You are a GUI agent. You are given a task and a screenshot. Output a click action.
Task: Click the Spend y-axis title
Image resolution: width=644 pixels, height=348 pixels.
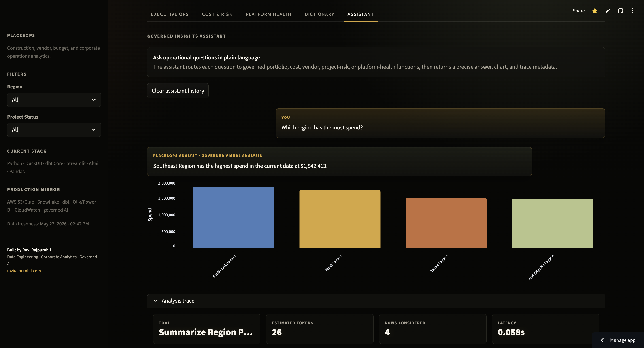coord(150,215)
